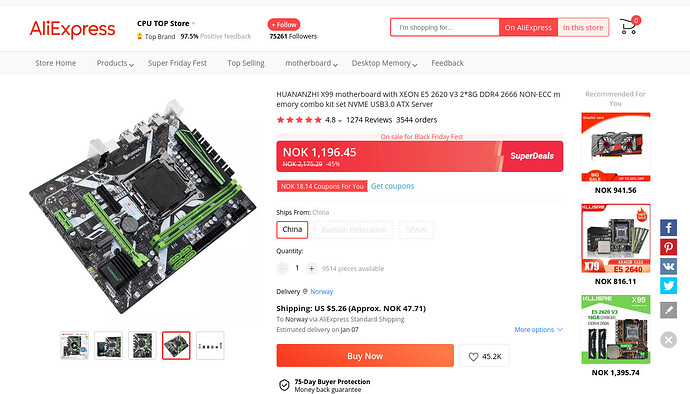
Task: Share product on Twitter
Action: tap(668, 286)
